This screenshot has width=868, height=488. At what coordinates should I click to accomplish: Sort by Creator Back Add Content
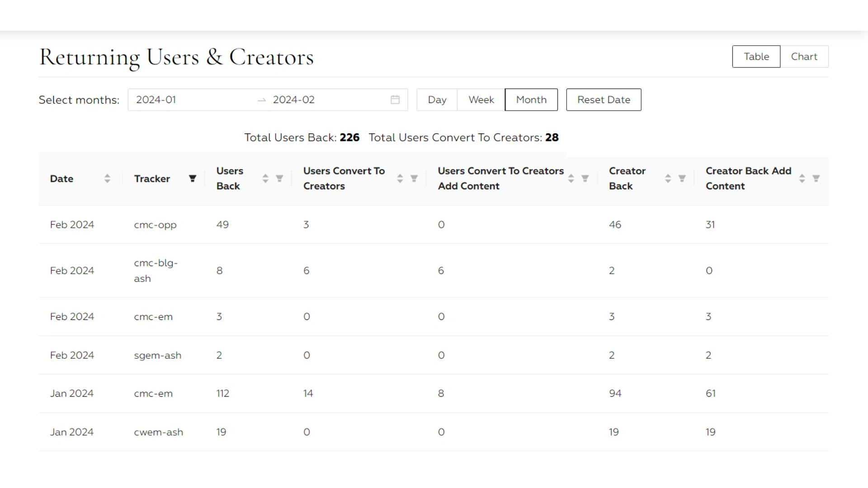(802, 178)
